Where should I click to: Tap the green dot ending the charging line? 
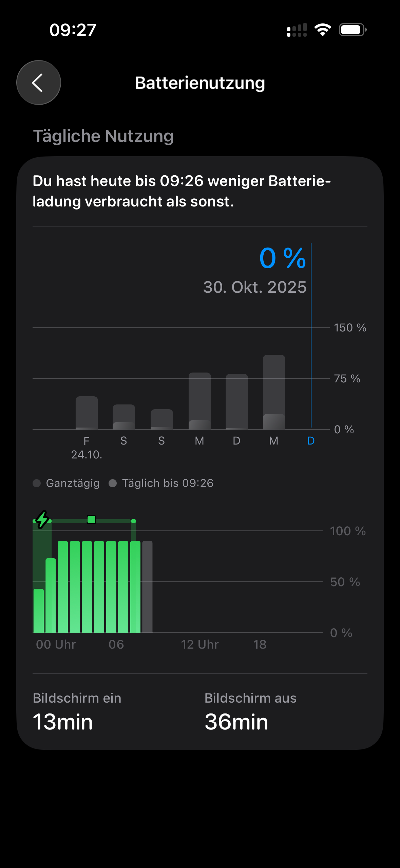pyautogui.click(x=134, y=521)
